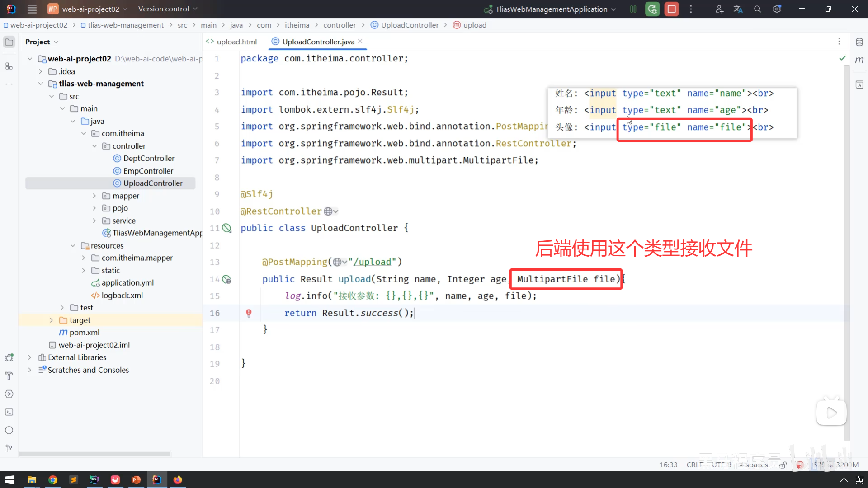Open the Git tool window icon
Viewport: 868px width, 488px height.
click(x=9, y=448)
